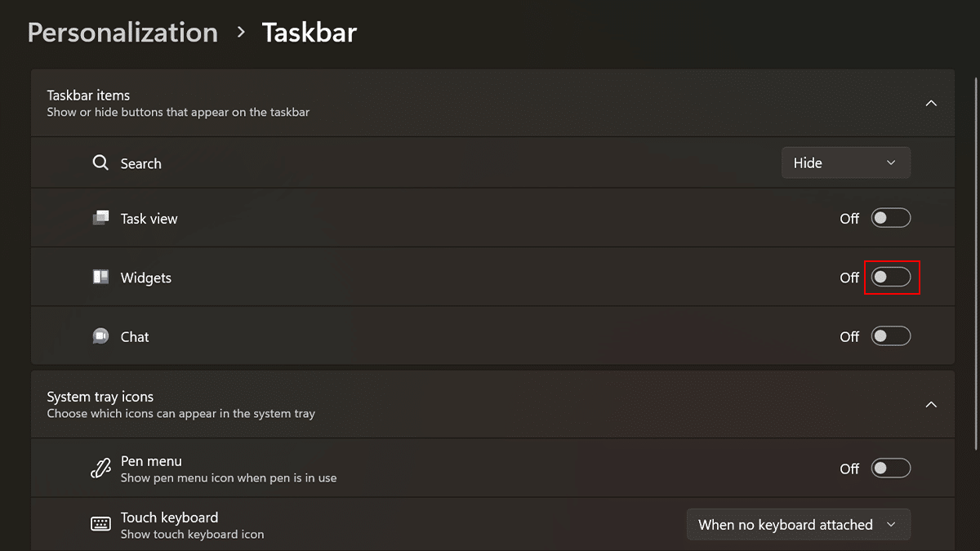
Task: Open the Touch keyboard dropdown
Action: [798, 525]
